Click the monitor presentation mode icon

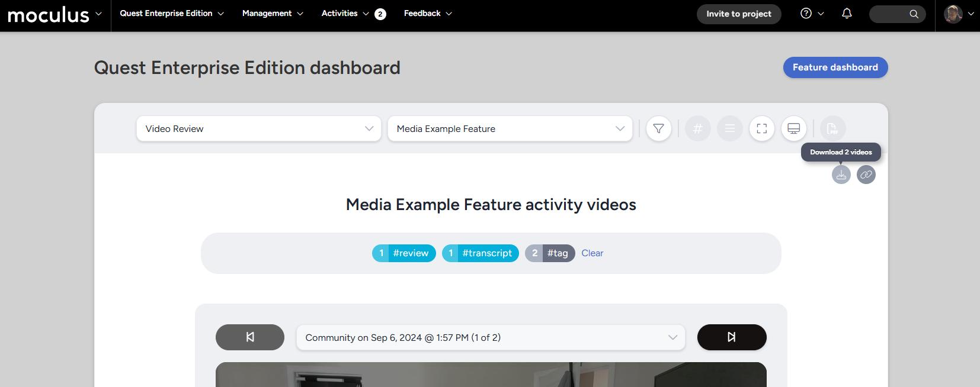pyautogui.click(x=793, y=128)
